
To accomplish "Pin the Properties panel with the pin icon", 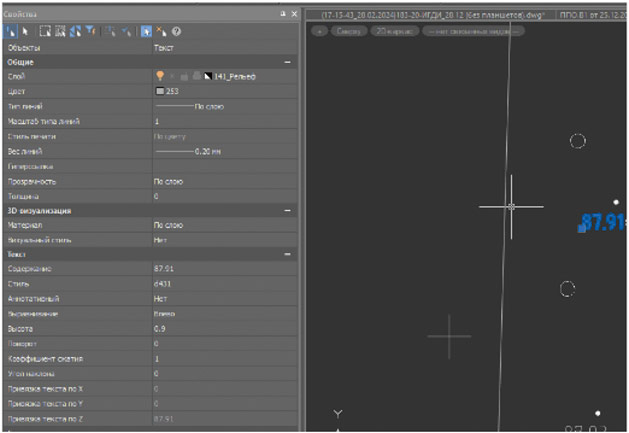I will point(283,14).
